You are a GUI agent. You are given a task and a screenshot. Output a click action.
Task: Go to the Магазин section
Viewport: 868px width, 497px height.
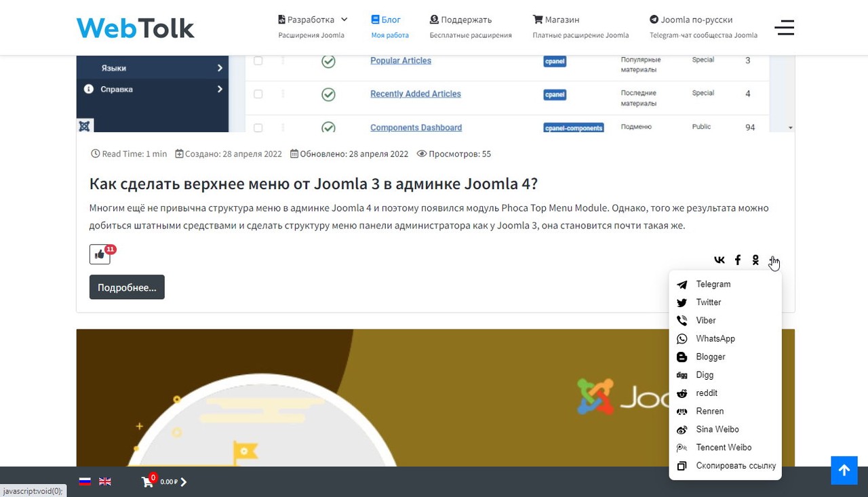click(556, 19)
